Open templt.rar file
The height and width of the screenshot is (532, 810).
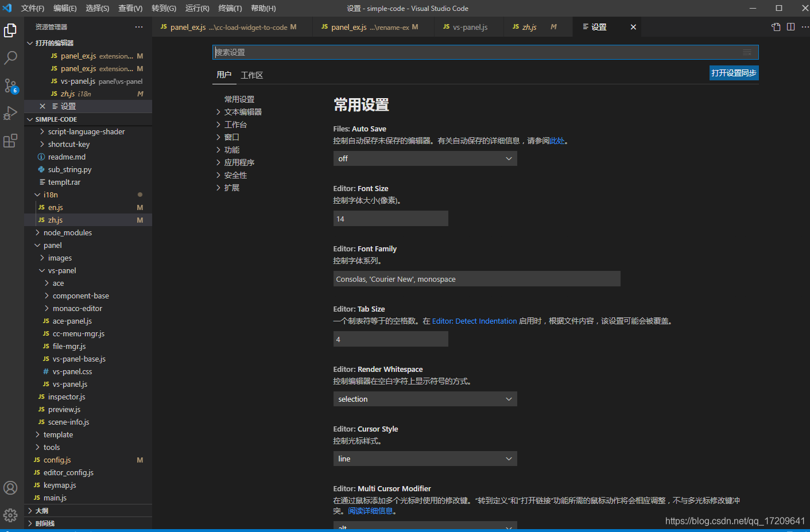[x=64, y=182]
